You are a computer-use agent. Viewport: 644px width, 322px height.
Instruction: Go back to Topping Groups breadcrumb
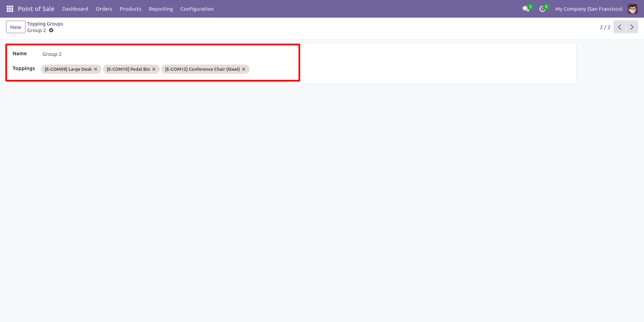coord(45,24)
